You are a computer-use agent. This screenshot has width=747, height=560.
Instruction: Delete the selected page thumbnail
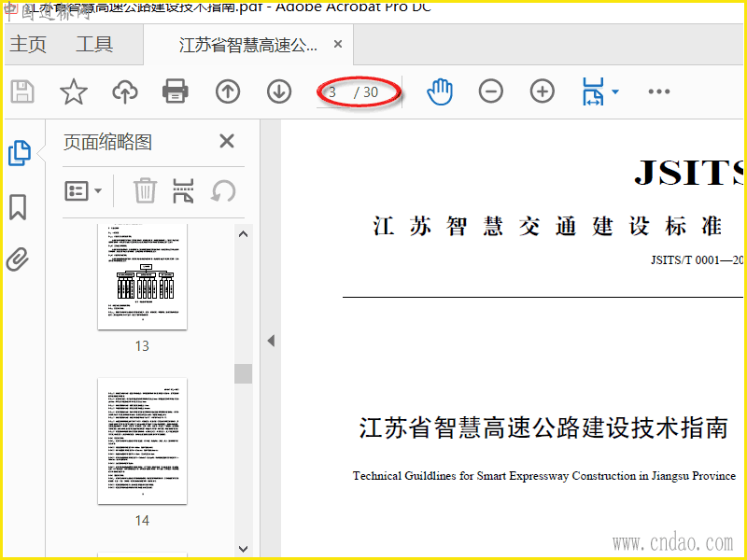point(145,190)
